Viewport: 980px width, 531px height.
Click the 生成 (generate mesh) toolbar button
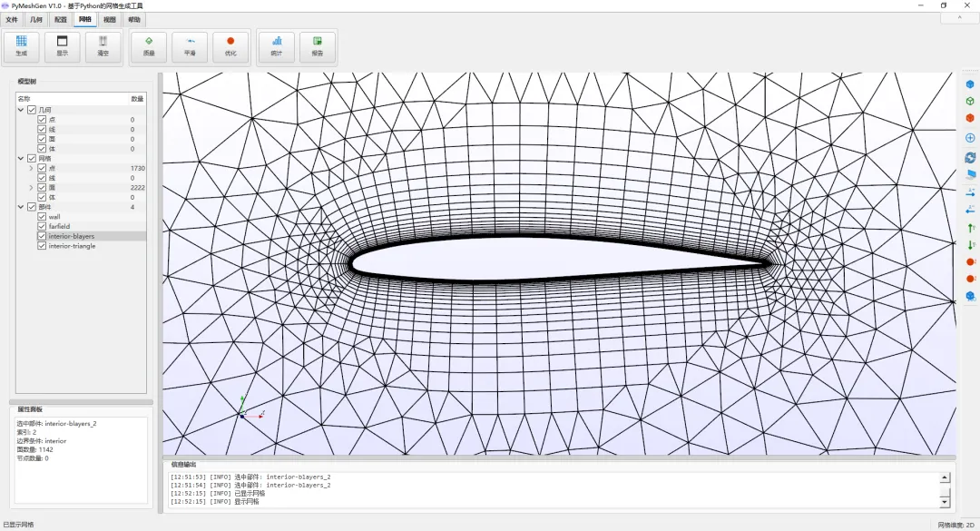point(21,46)
